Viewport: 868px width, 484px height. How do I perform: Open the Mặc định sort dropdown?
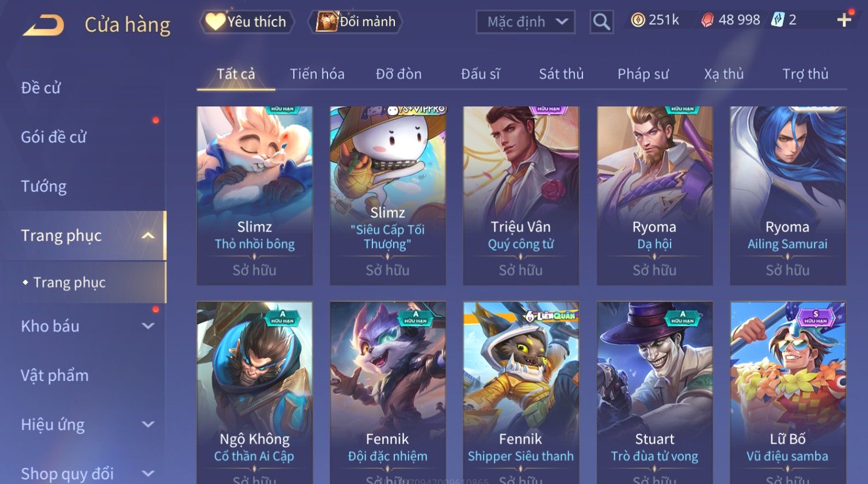point(526,22)
